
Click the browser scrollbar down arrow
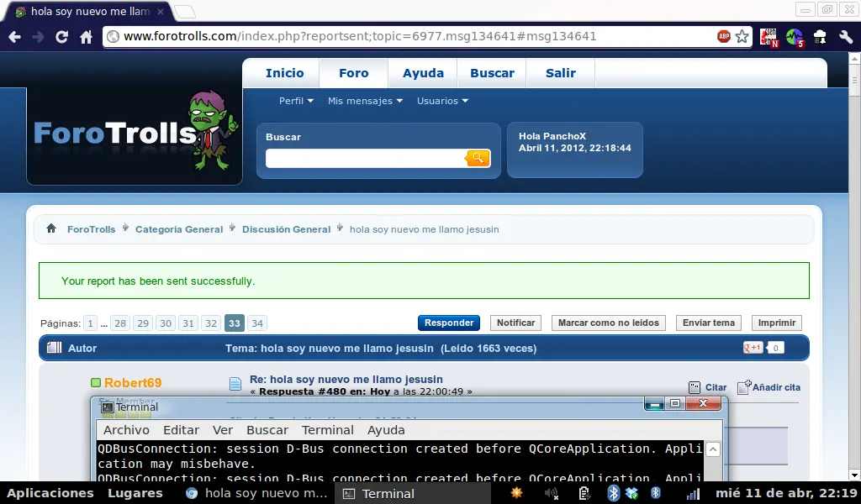[x=854, y=475]
